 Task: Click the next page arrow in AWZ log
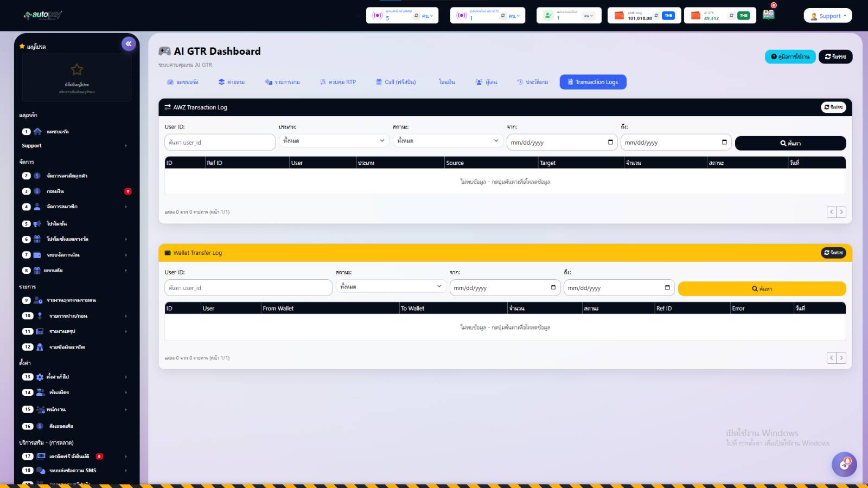tap(841, 212)
